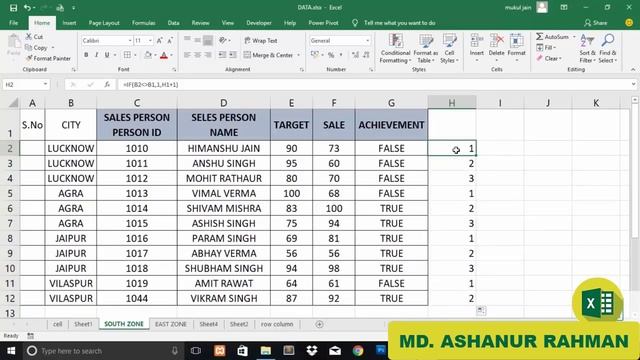Image resolution: width=640 pixels, height=360 pixels.
Task: Click the Cut scissors icon
Action: (x=29, y=37)
